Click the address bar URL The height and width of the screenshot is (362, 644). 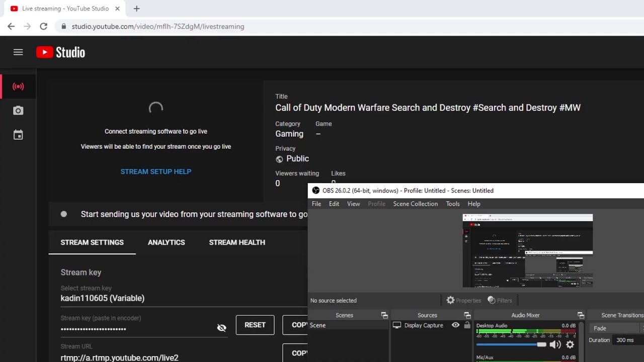(158, 27)
